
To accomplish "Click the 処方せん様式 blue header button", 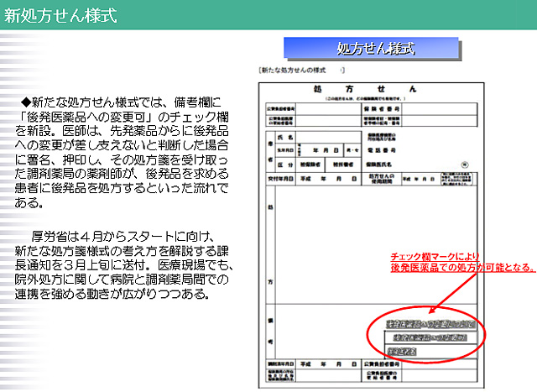I will pos(375,49).
